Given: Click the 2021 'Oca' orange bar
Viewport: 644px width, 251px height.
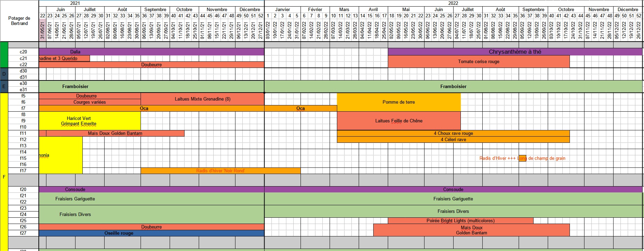Looking at the screenshot, I should [151, 109].
